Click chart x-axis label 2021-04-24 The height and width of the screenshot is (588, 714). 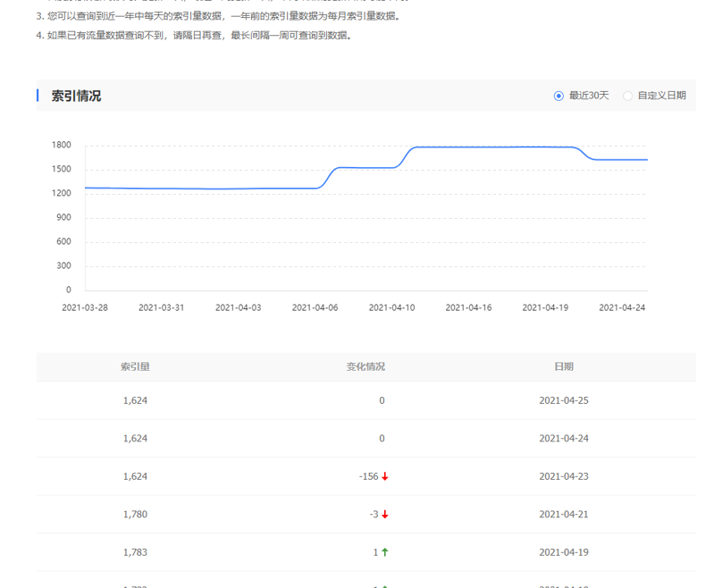click(x=622, y=307)
